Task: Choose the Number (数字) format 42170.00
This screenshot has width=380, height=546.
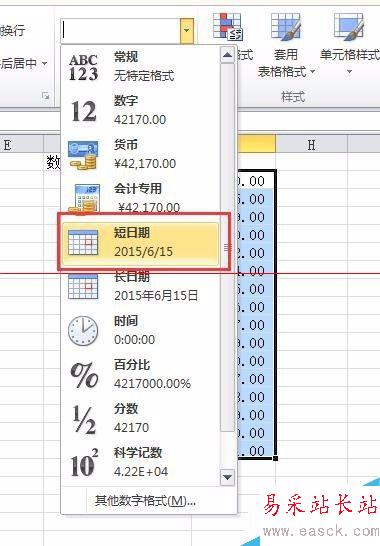Action: 141,110
